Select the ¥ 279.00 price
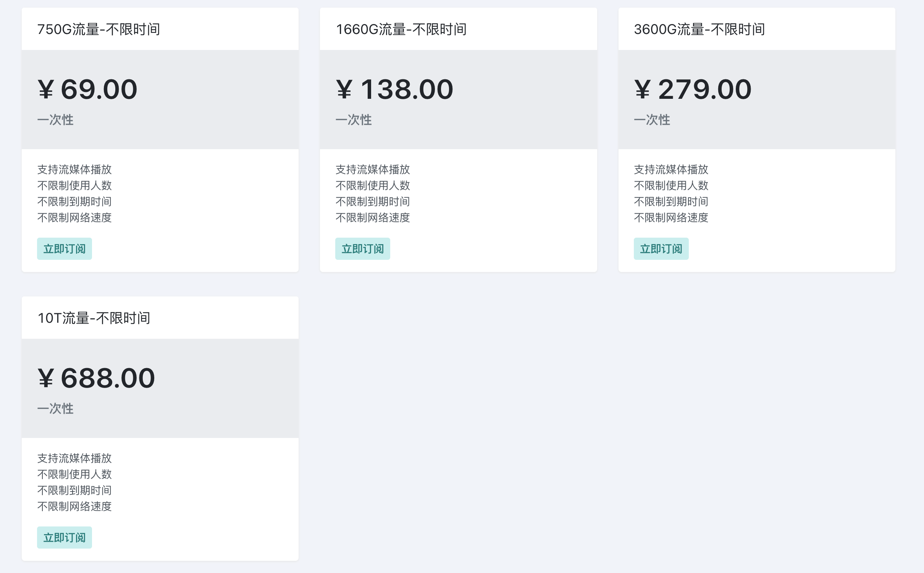Screen dimensions: 924x573 coord(693,90)
